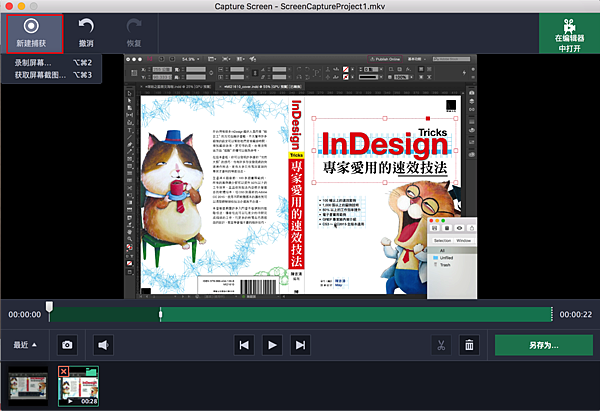Click the cut marker on the green timeline
This screenshot has height=411, width=600.
click(x=160, y=314)
